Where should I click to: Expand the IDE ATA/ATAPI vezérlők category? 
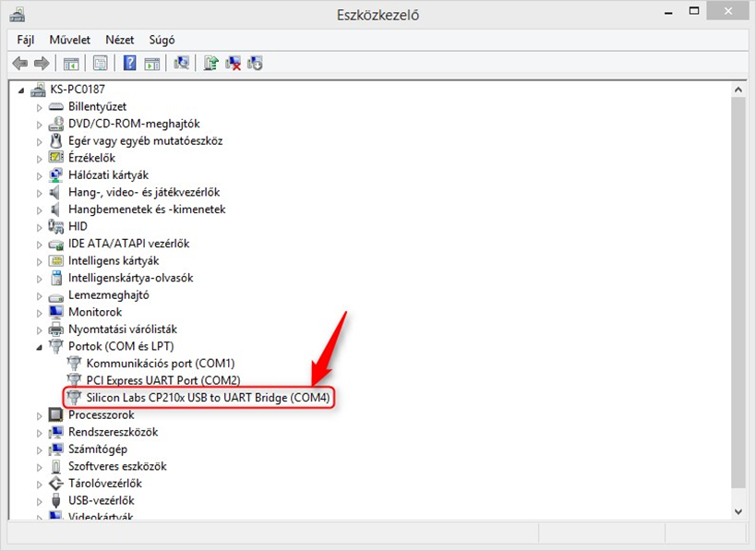click(40, 245)
